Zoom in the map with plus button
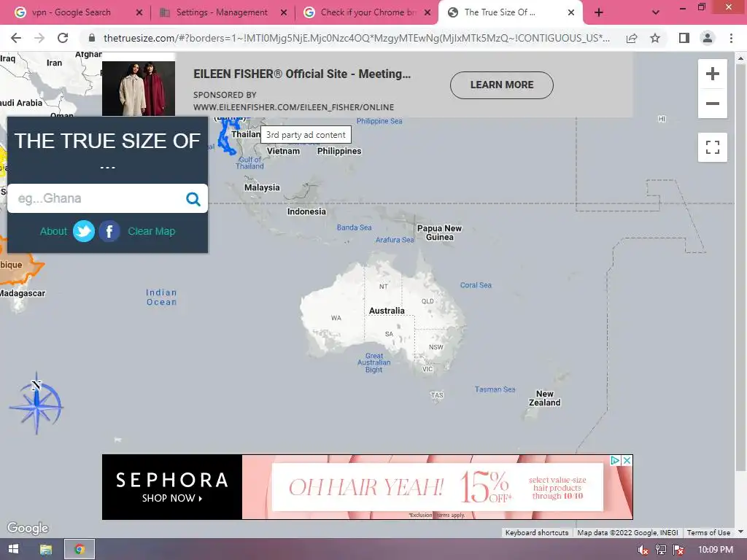This screenshot has width=747, height=560. (x=712, y=74)
